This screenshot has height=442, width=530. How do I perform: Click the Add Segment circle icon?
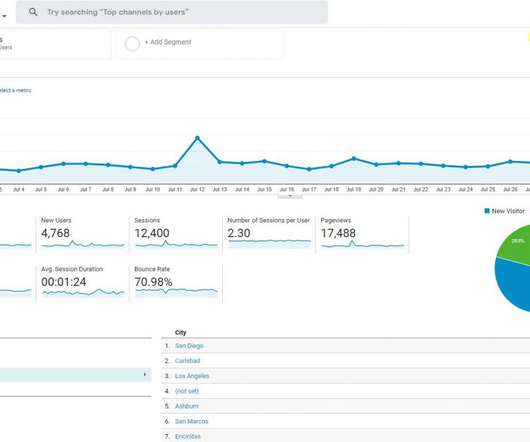tap(132, 44)
